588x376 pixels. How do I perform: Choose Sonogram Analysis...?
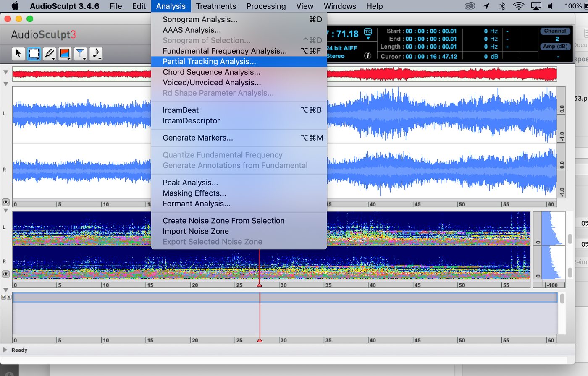point(239,19)
